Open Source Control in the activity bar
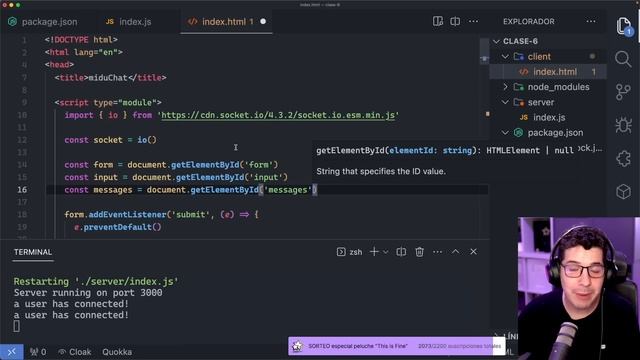The width and height of the screenshot is (640, 360). pyautogui.click(x=623, y=92)
